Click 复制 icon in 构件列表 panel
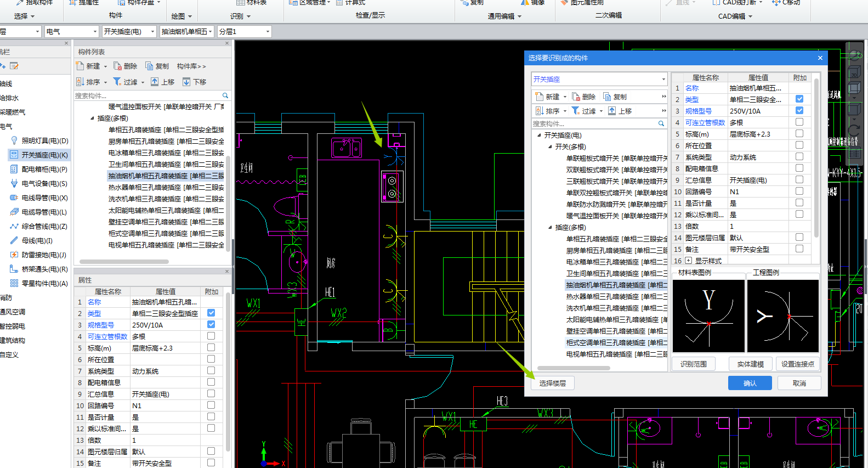This screenshot has height=468, width=868. [149, 66]
